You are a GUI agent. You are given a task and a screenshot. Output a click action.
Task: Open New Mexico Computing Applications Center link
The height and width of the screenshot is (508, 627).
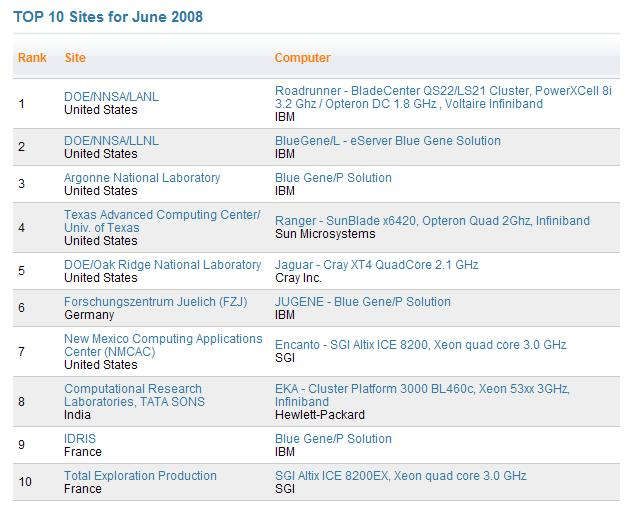[x=163, y=339]
